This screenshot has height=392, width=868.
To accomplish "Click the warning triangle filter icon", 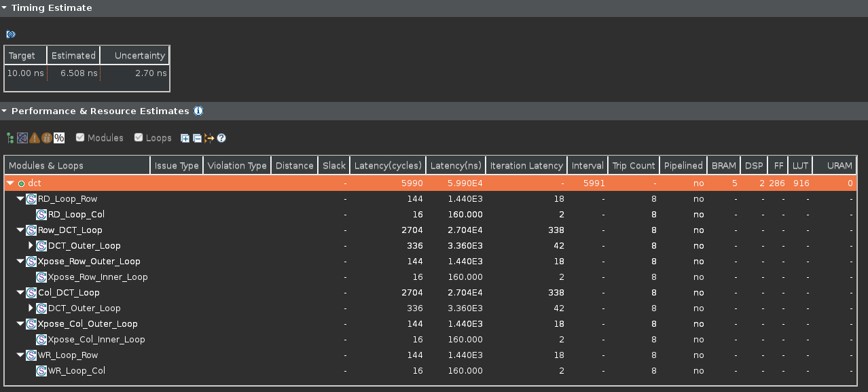I will pos(35,138).
